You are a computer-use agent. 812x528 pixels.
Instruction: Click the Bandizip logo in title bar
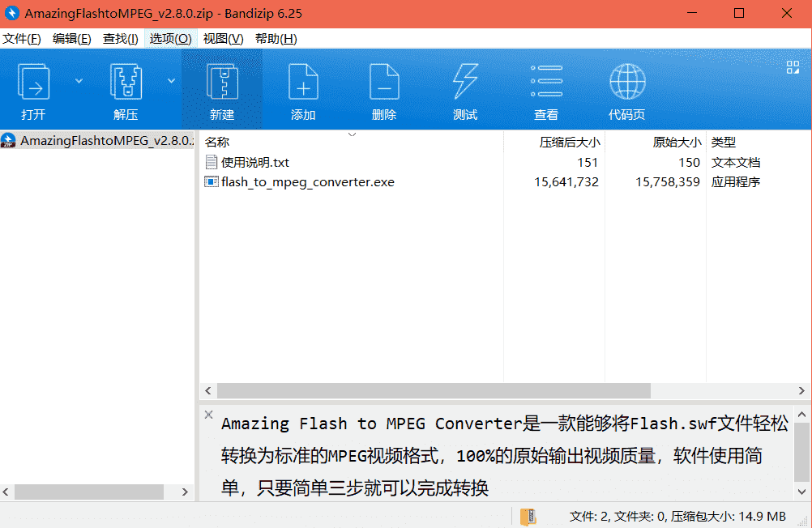click(x=11, y=13)
